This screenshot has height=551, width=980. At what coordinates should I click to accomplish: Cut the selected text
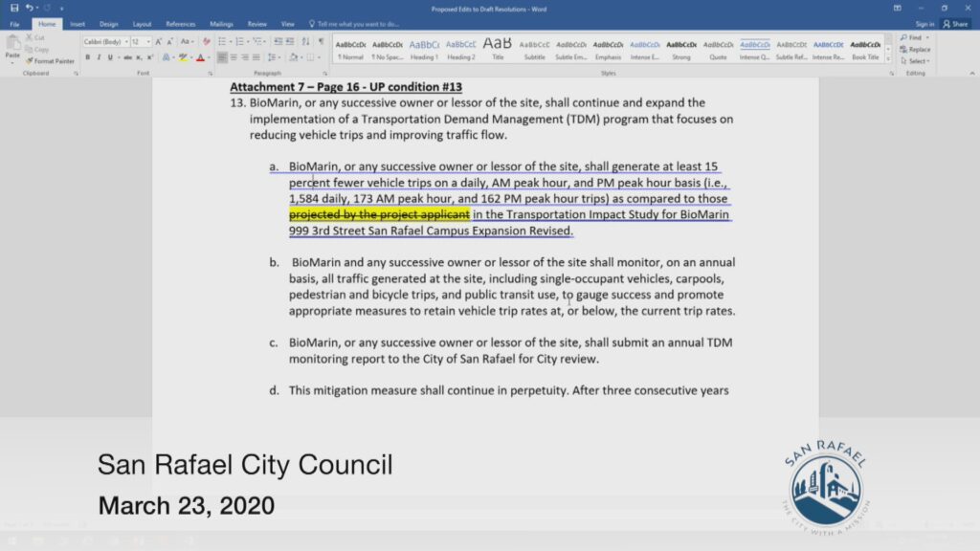(35, 37)
